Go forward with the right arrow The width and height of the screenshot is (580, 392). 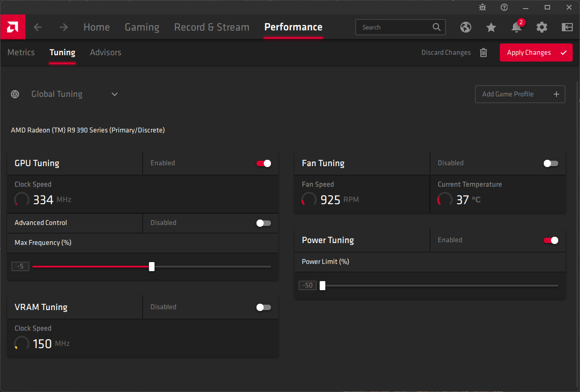click(64, 27)
